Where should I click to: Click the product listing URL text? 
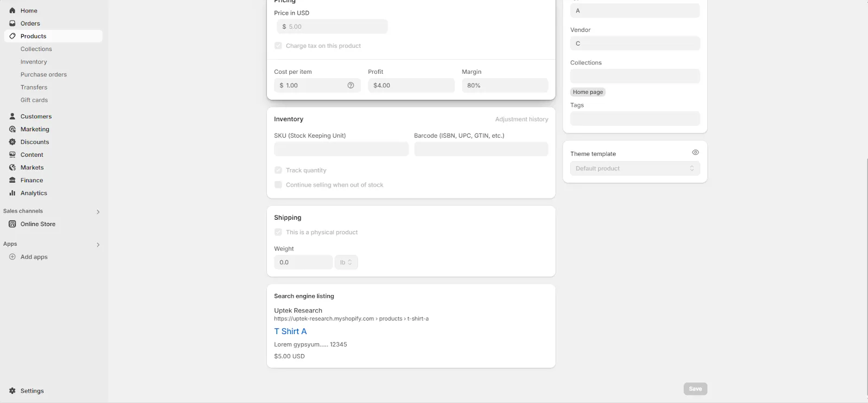351,319
